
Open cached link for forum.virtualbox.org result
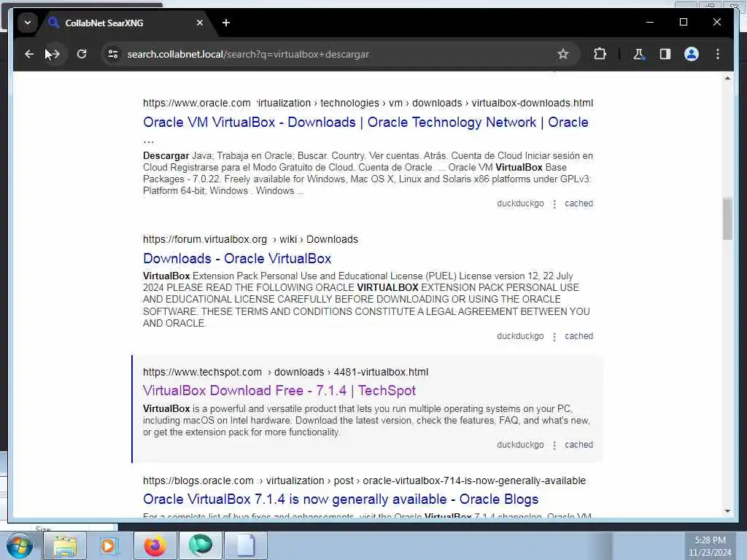(578, 336)
